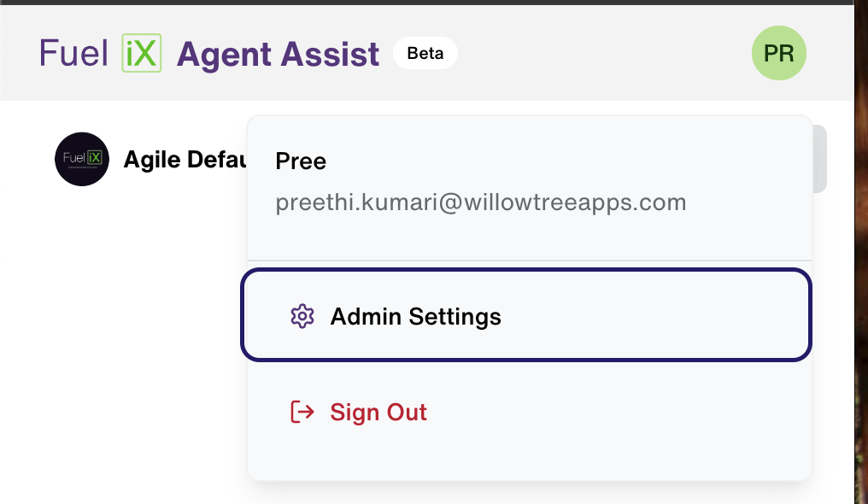Click the purple Fuel wordmark

coord(73,53)
